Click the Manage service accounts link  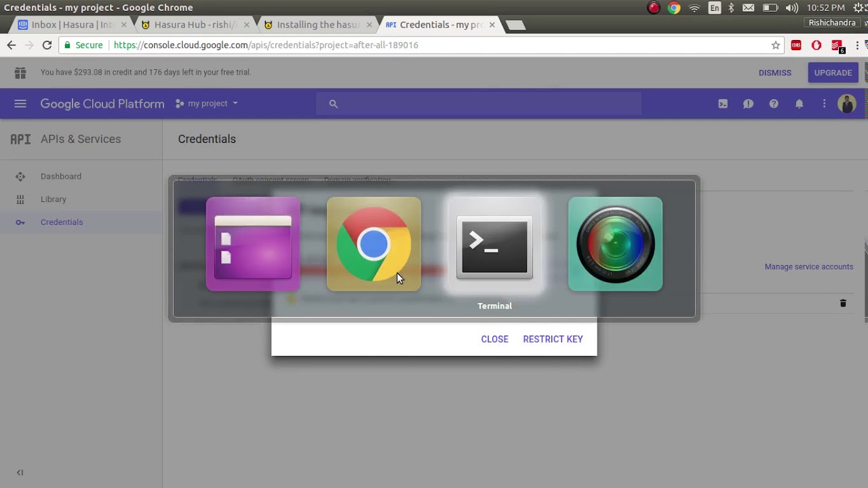click(809, 266)
